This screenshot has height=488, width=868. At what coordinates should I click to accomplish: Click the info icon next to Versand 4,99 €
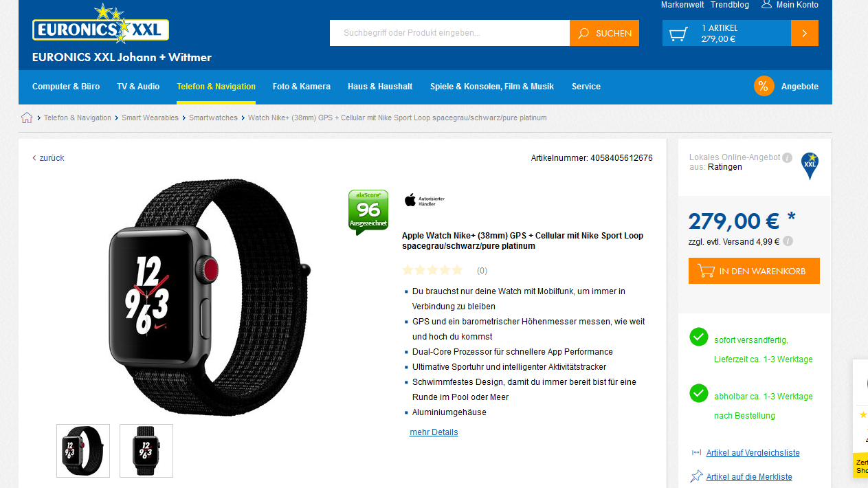click(788, 241)
